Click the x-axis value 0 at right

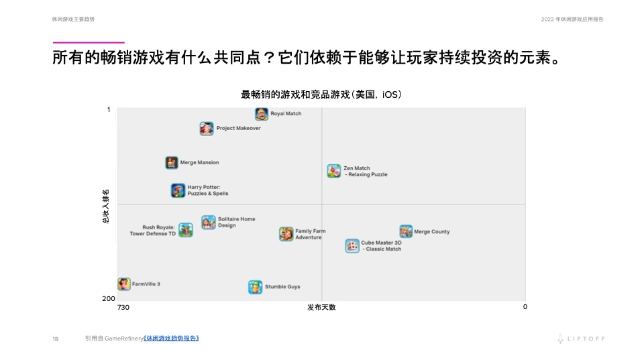525,306
